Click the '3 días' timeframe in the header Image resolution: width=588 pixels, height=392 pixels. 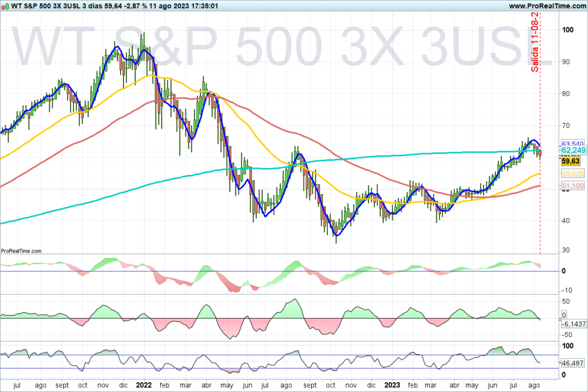click(92, 6)
